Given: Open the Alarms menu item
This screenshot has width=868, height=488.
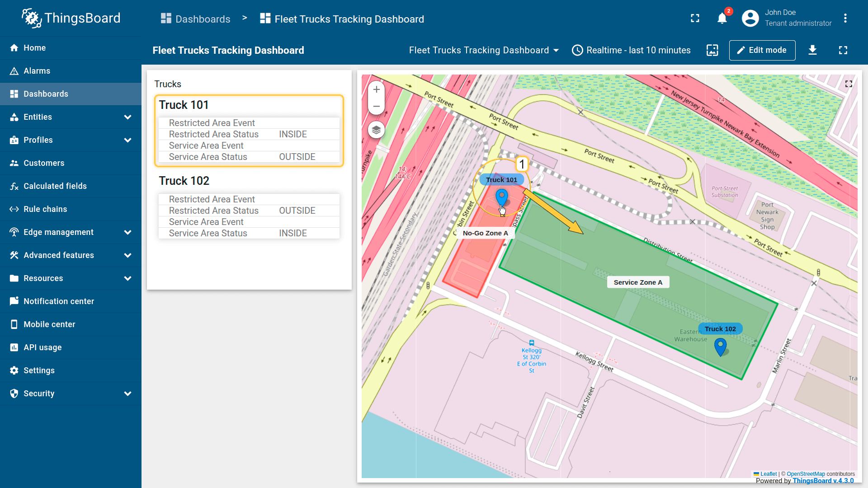Looking at the screenshot, I should (37, 71).
